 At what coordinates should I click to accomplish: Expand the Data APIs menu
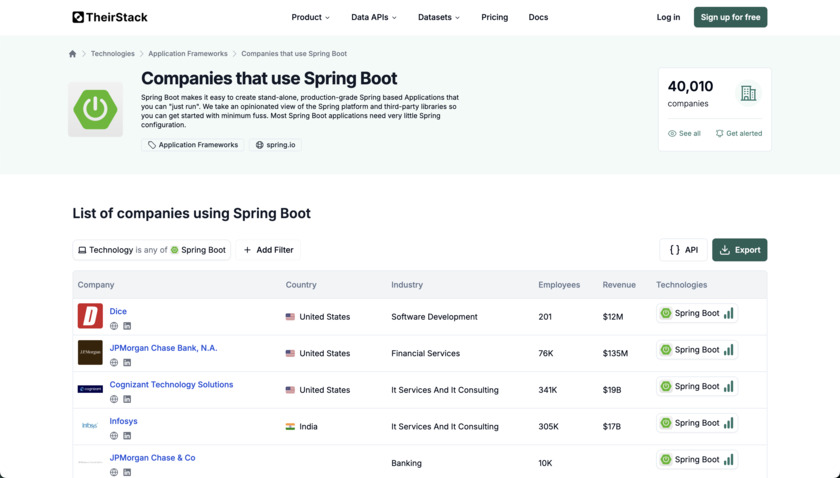[373, 17]
